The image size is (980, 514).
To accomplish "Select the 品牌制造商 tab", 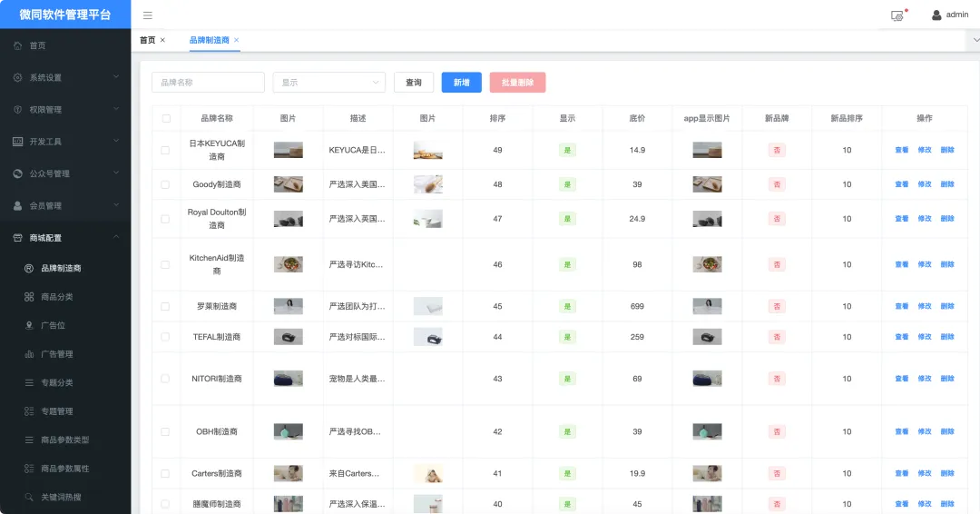I will click(210, 40).
